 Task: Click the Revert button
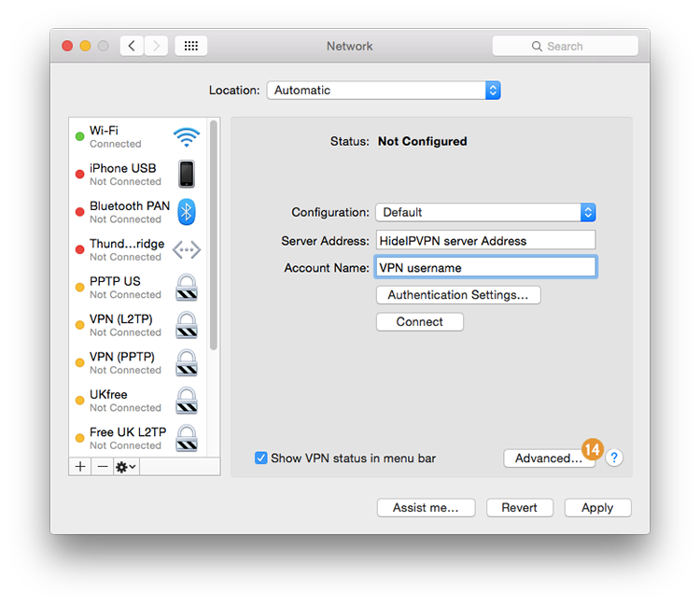click(x=520, y=508)
